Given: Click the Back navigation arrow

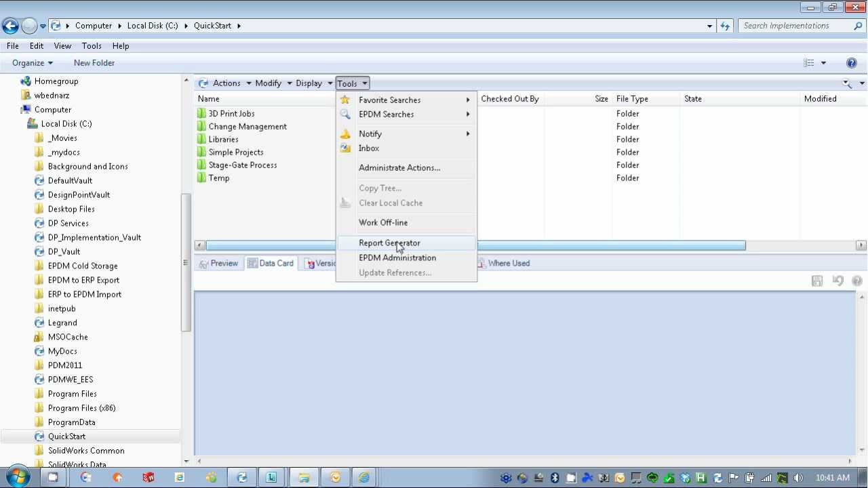Looking at the screenshot, I should pos(10,26).
